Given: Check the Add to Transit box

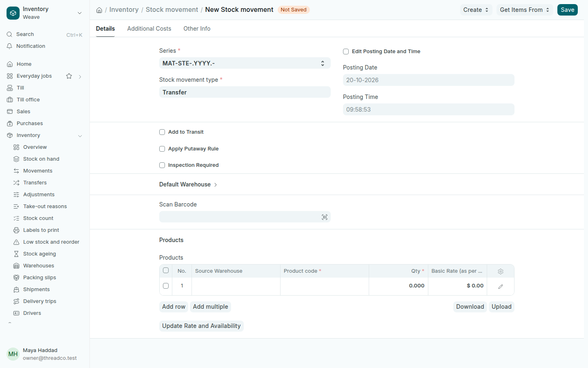Looking at the screenshot, I should (x=162, y=132).
